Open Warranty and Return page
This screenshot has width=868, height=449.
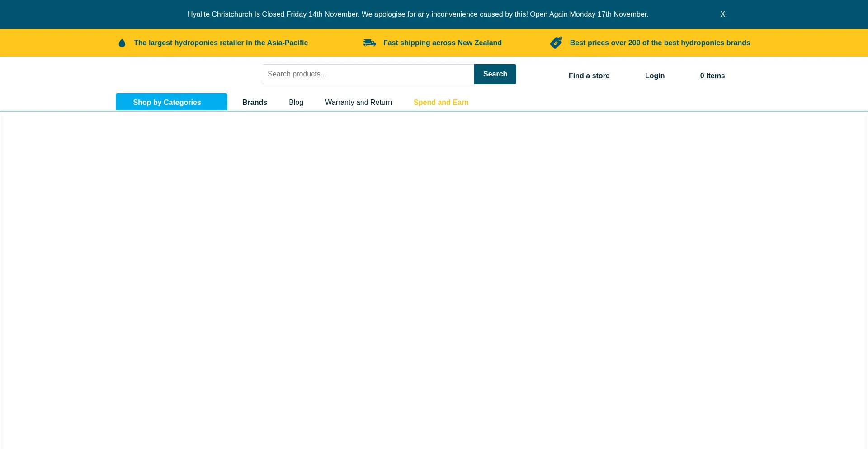[x=358, y=103]
